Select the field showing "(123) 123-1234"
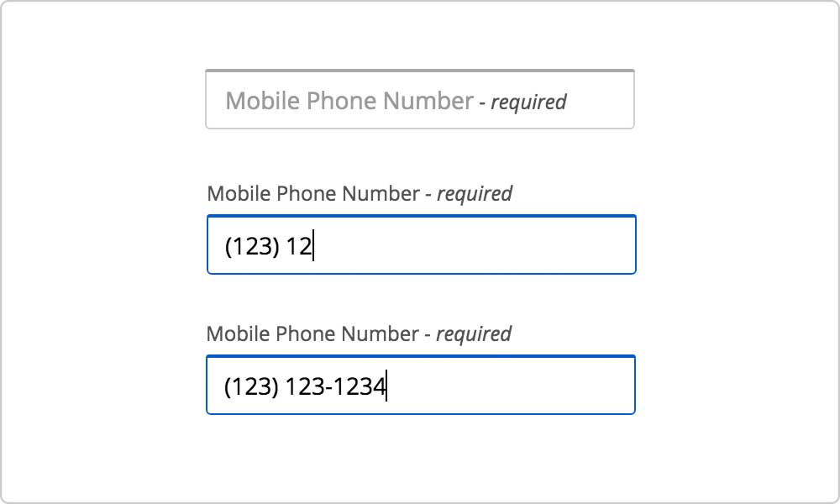The height and width of the screenshot is (504, 840). click(x=421, y=385)
